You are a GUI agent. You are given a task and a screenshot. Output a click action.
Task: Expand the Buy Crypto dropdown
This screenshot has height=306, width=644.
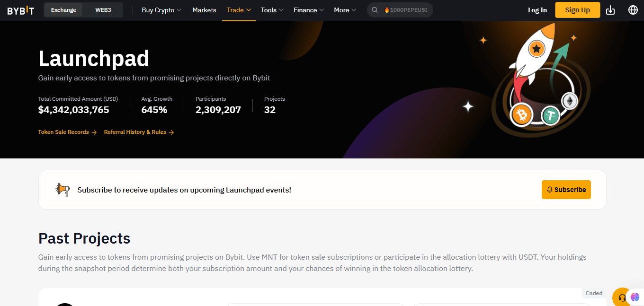161,10
